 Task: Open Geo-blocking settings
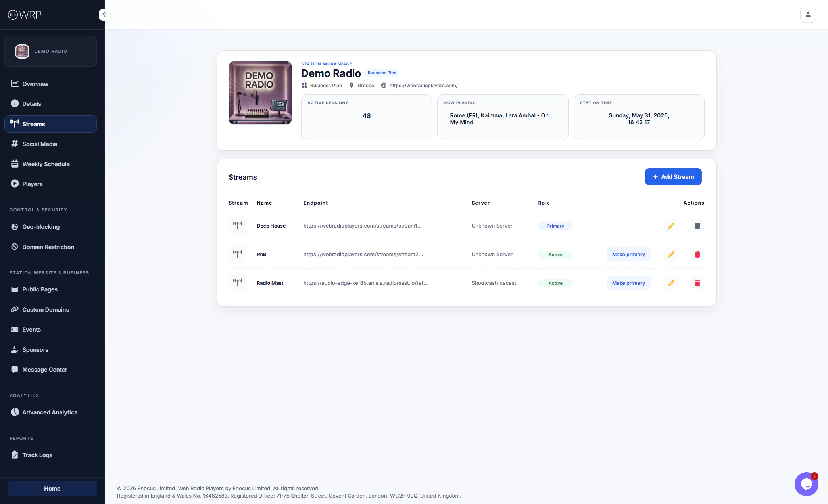pyautogui.click(x=50, y=227)
